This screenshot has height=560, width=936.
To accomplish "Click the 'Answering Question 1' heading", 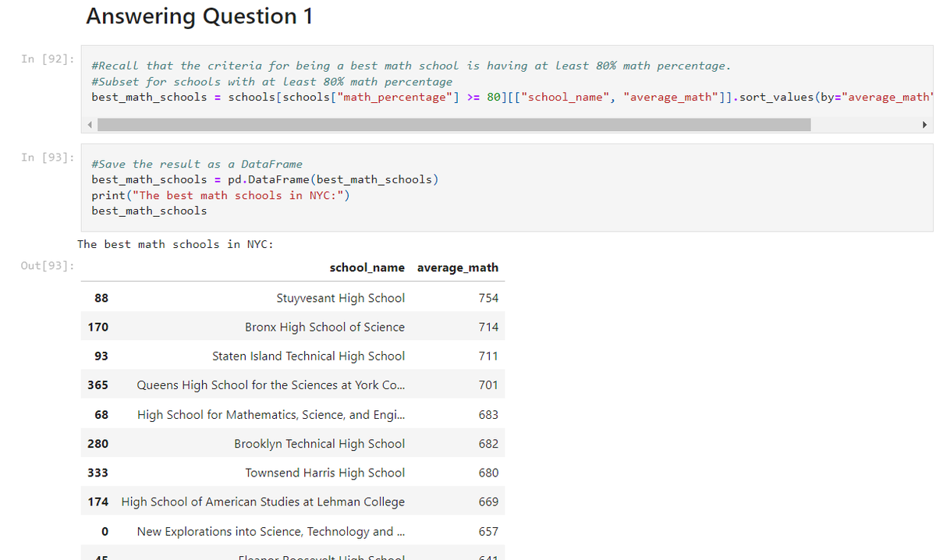I will pyautogui.click(x=200, y=16).
